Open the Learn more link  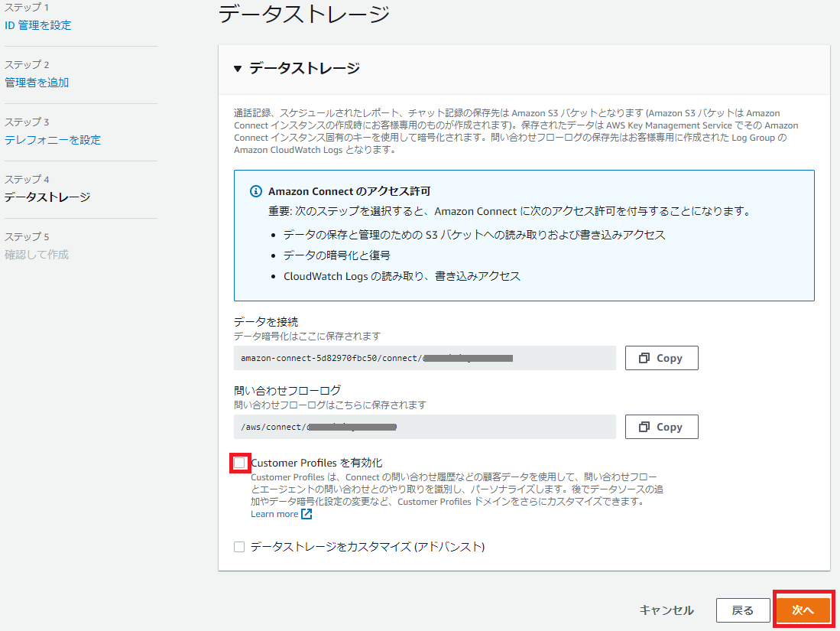coord(274,514)
